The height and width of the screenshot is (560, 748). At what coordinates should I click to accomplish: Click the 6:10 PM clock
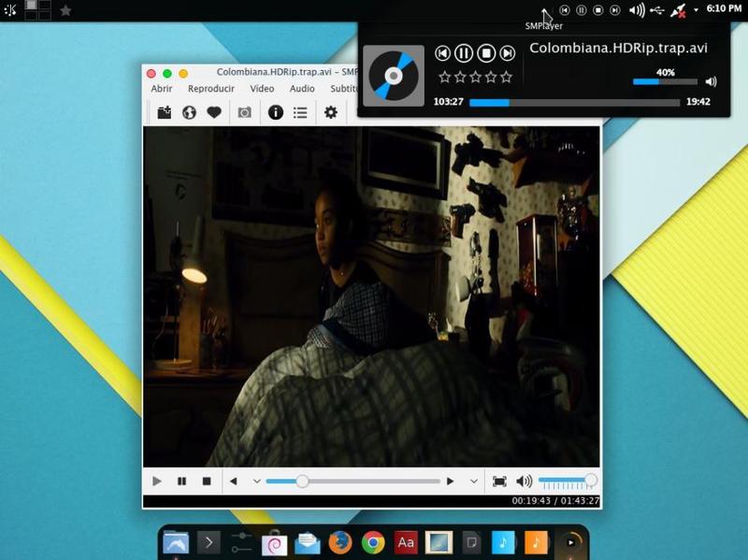[x=724, y=8]
